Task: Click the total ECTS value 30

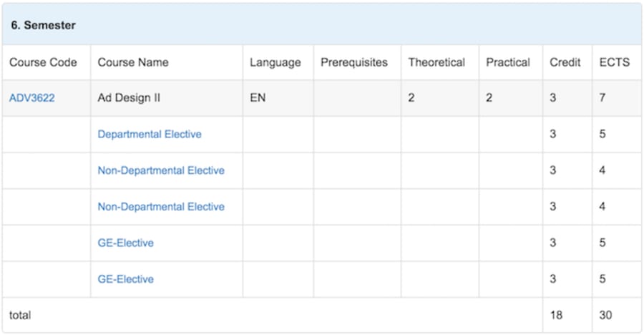Action: pyautogui.click(x=605, y=315)
